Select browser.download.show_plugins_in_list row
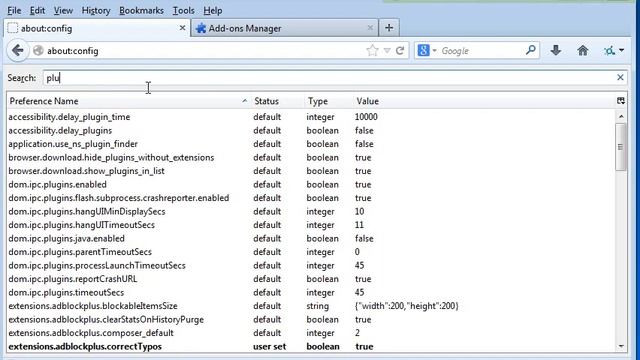 pyautogui.click(x=311, y=171)
